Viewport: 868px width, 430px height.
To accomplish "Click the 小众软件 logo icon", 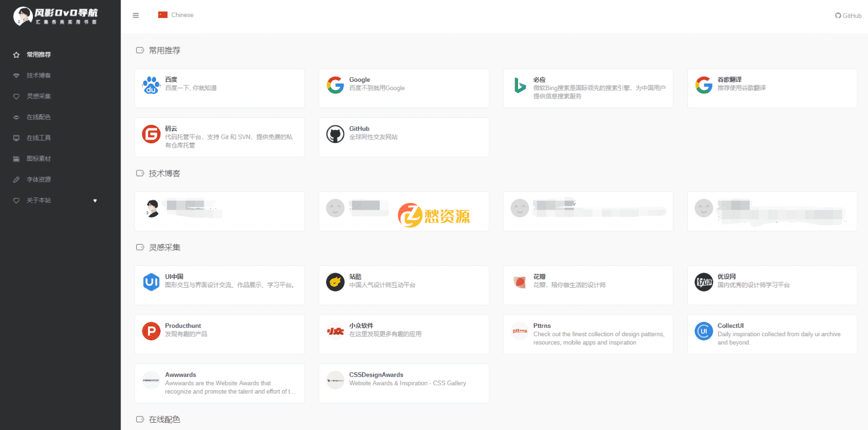I will click(x=335, y=331).
